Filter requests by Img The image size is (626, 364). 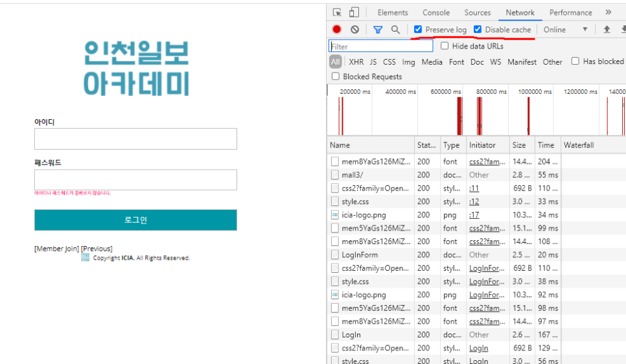(x=408, y=62)
